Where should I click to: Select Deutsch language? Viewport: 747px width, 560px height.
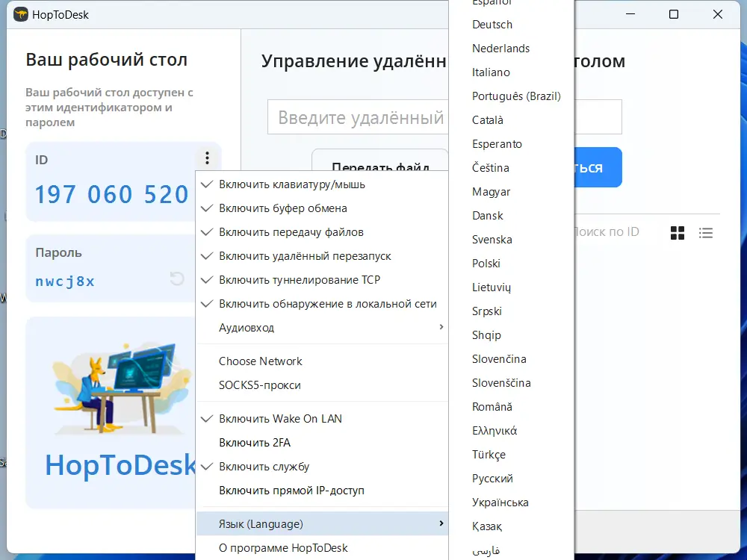point(511,25)
